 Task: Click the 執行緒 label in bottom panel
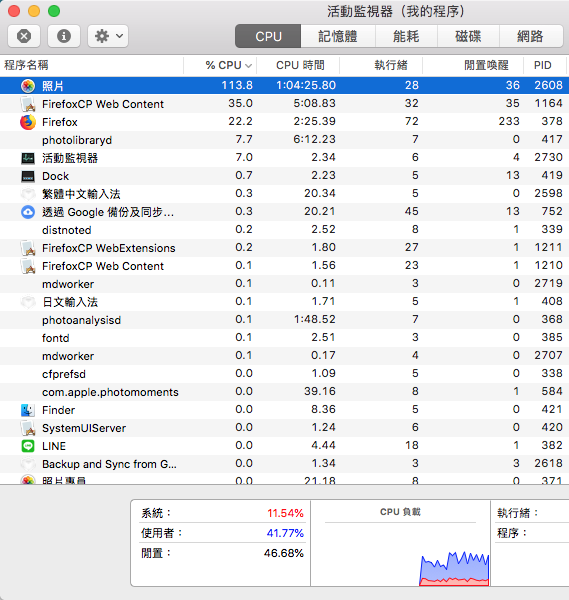(517, 513)
